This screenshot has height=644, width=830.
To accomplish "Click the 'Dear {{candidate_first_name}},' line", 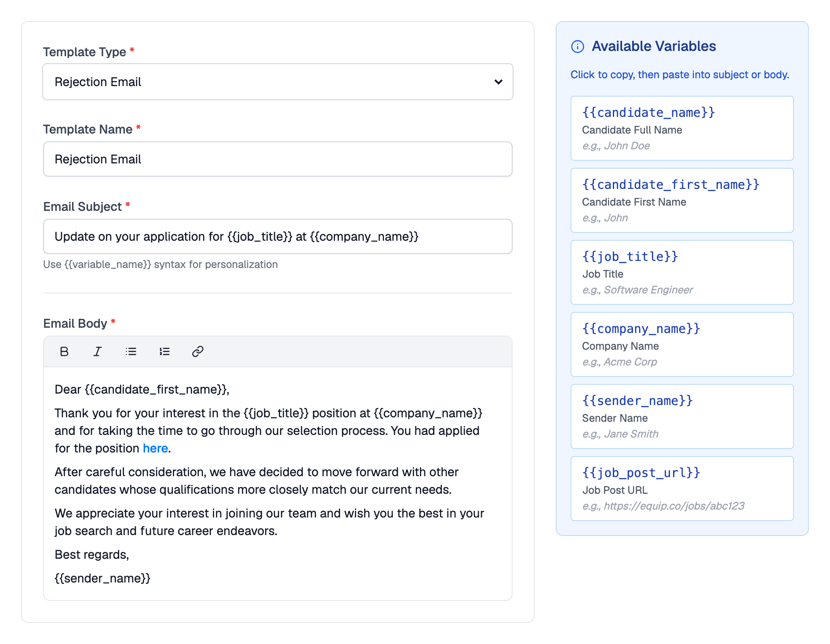I will pyautogui.click(x=142, y=390).
